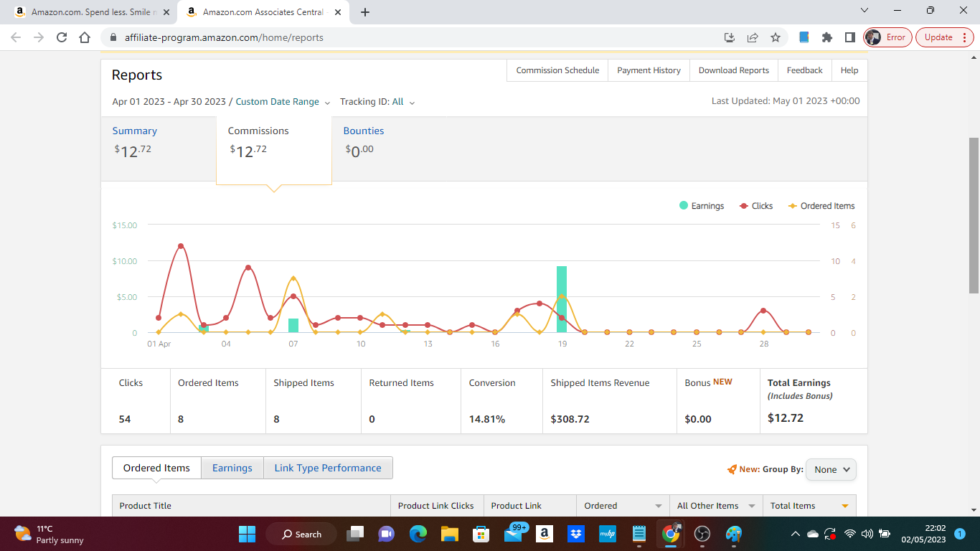Image resolution: width=980 pixels, height=551 pixels.
Task: Open Microsoft Store from taskbar
Action: point(481,534)
